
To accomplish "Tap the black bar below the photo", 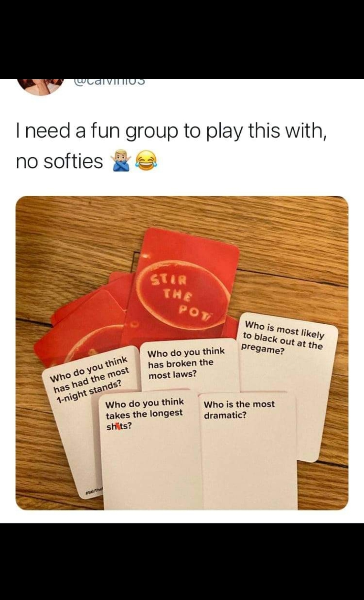I will (182, 562).
